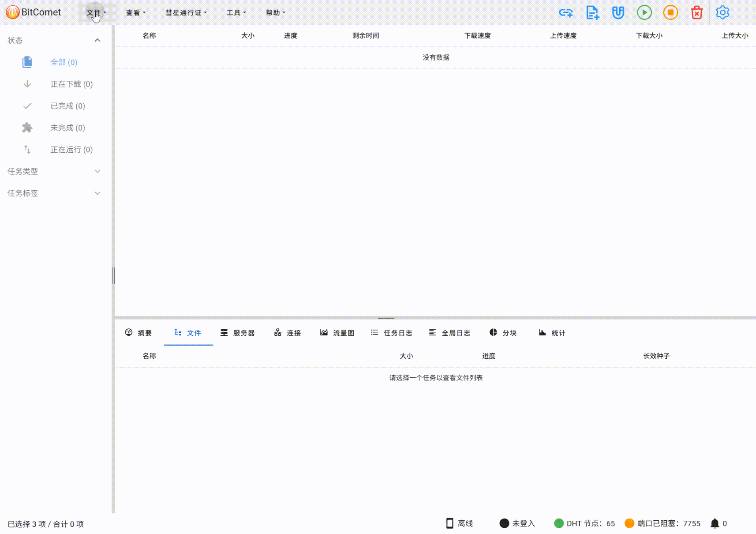Open settings via the gear icon
The height and width of the screenshot is (534, 756).
tap(722, 13)
